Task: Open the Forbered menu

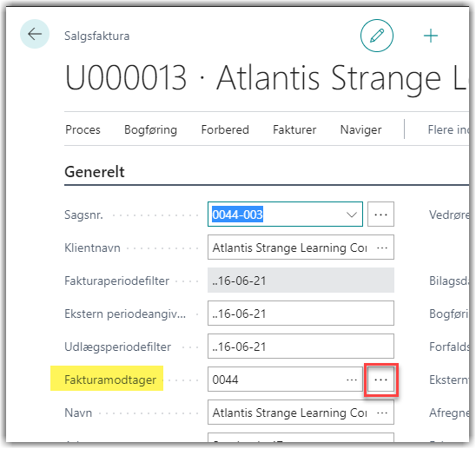Action: pos(225,129)
